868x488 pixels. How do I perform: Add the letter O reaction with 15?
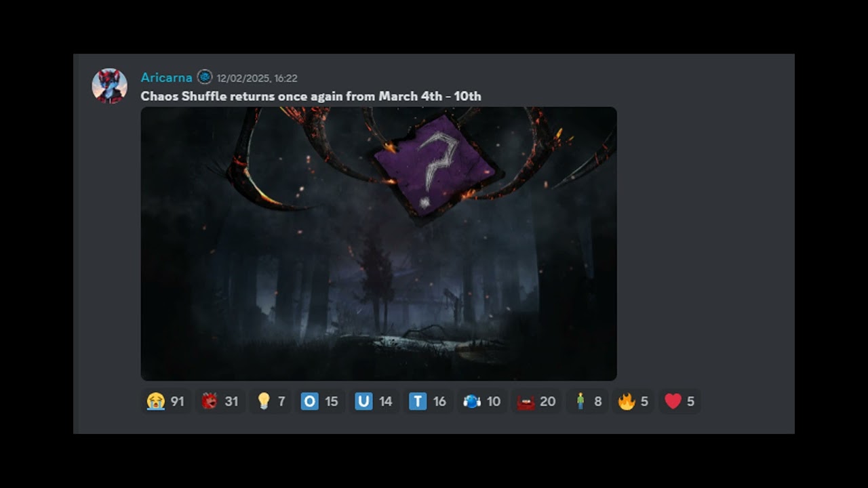point(320,401)
